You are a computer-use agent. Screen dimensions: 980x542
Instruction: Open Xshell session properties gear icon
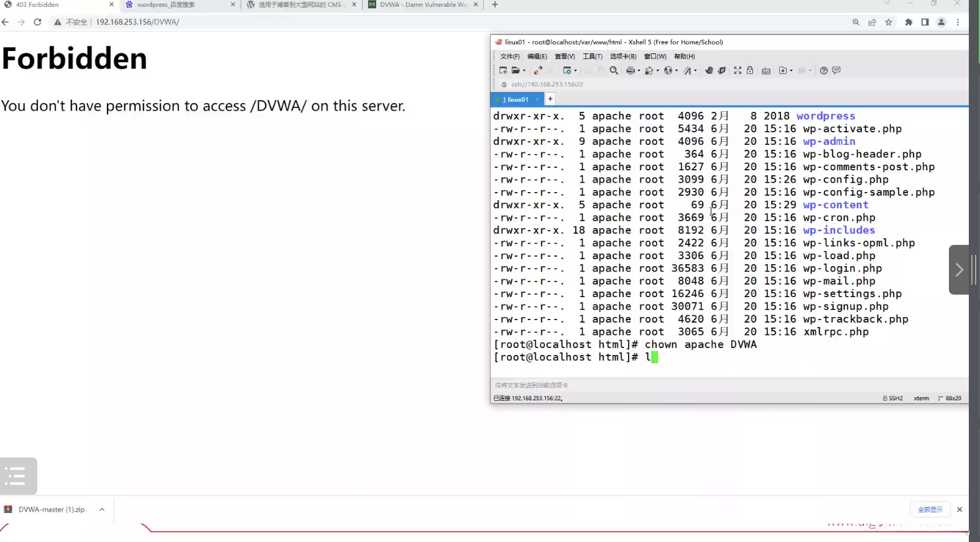tap(566, 71)
